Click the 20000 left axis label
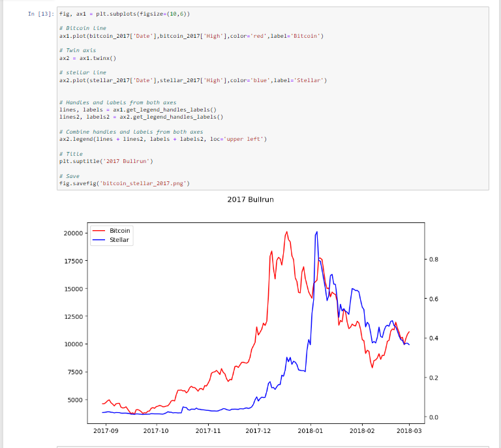Screen dimensions: 501x448 [73, 233]
